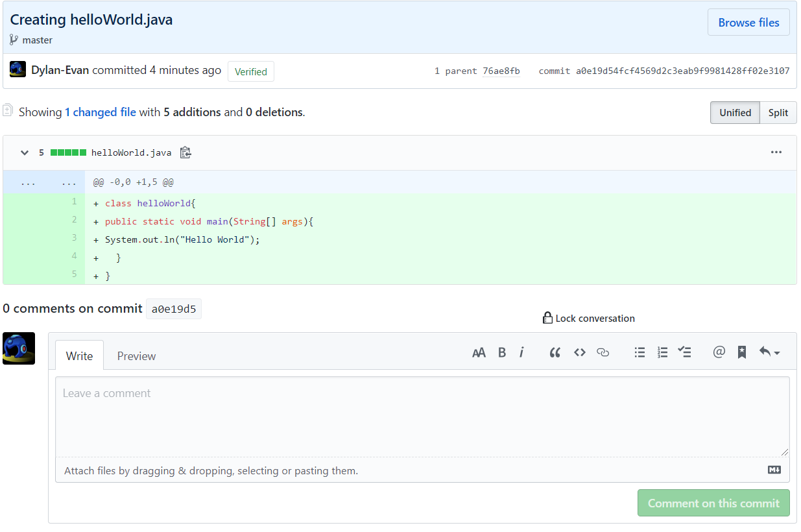Mention a user with @ icon
The width and height of the screenshot is (801, 532).
[x=719, y=352]
